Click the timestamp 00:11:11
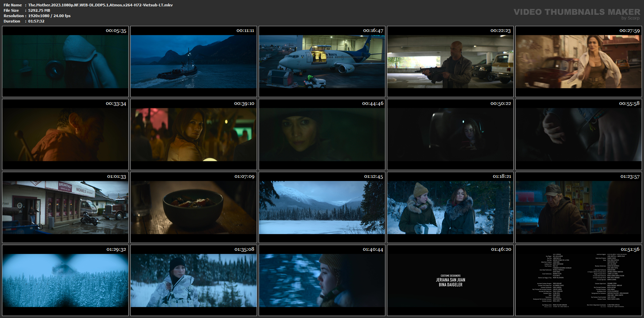 tap(245, 31)
